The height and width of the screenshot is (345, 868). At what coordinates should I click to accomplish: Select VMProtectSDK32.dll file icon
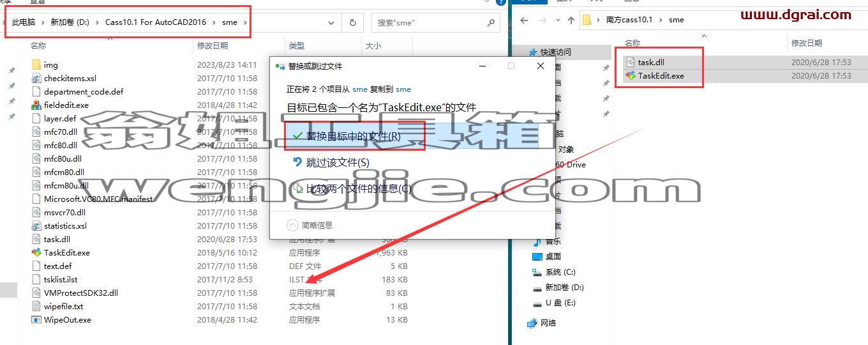pos(36,293)
